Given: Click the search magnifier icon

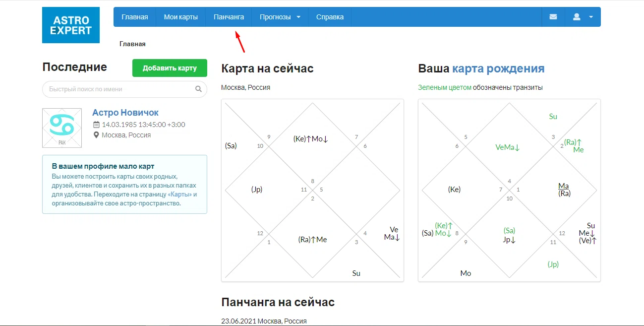Looking at the screenshot, I should tap(198, 89).
